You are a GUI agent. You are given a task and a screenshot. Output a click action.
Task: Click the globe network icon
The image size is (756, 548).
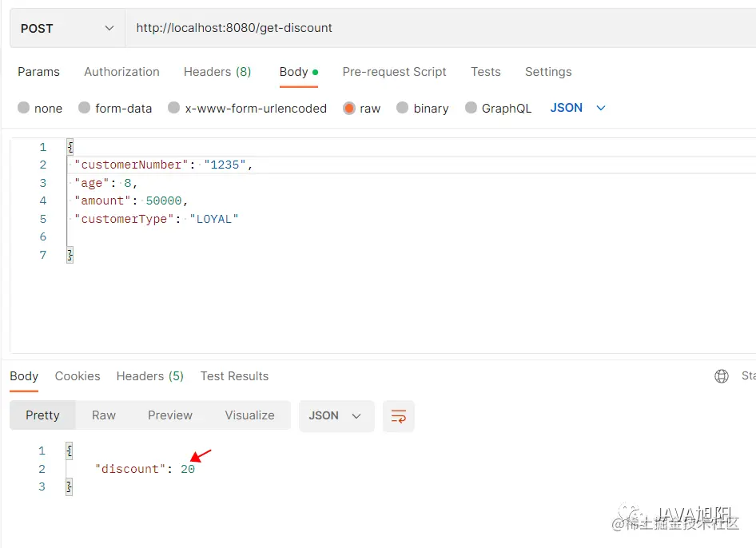click(x=722, y=376)
